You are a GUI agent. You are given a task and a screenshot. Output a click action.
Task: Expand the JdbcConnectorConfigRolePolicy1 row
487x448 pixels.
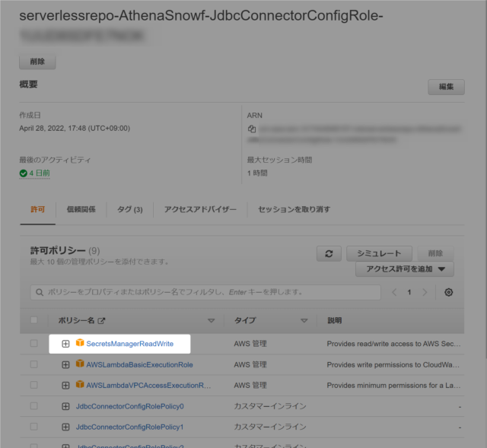[x=65, y=427]
